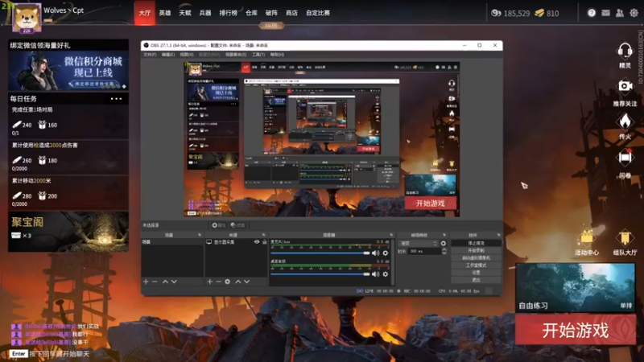Open transition properties gear icon
Screen dimensions: 644x362
[444, 244]
